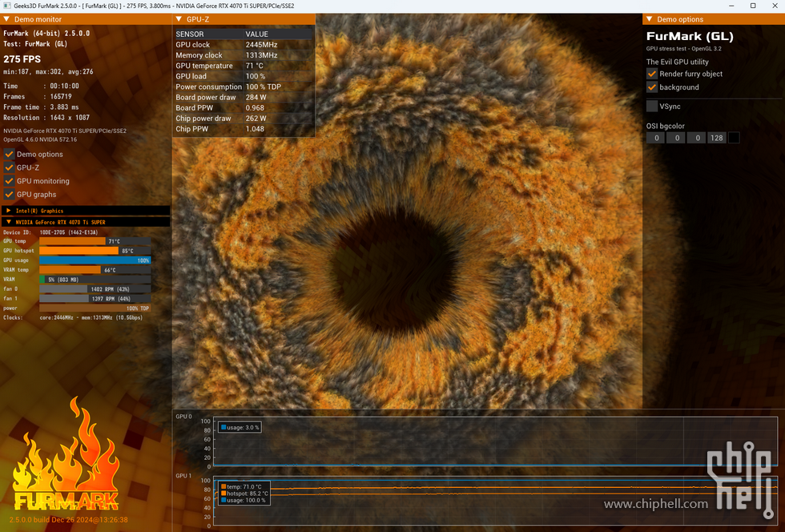This screenshot has width=785, height=532.
Task: Click the fan 1 bar showing 1397 RPM
Action: 95,299
